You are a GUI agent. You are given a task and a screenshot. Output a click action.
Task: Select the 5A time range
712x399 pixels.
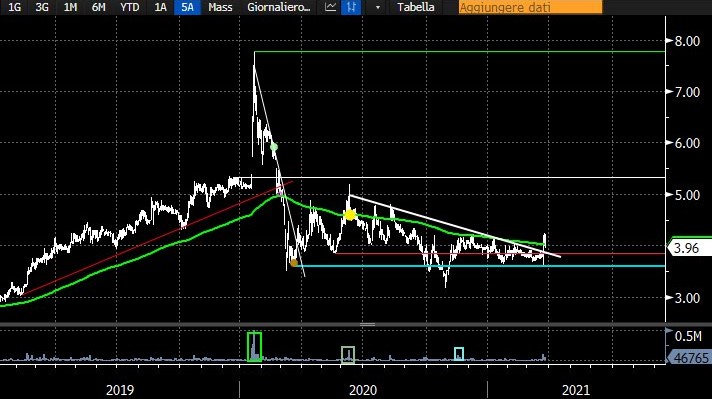coord(187,7)
